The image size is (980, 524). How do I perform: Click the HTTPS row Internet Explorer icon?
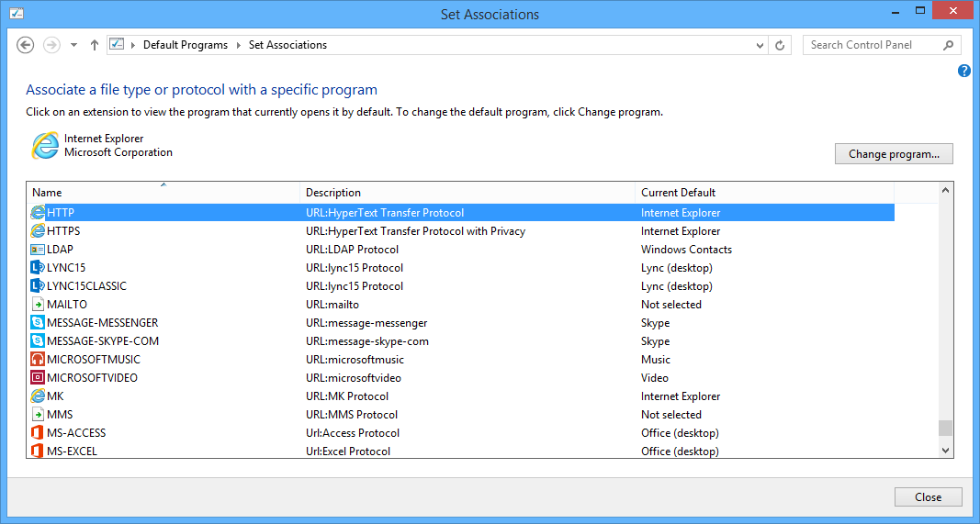click(38, 231)
